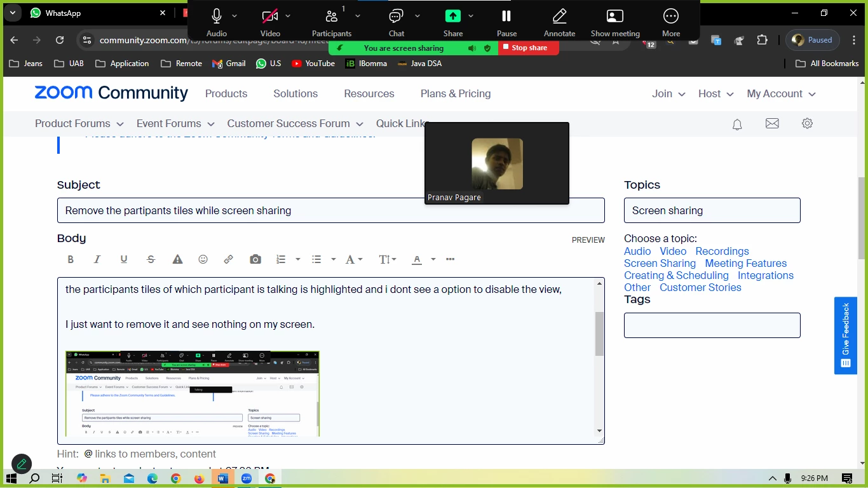This screenshot has height=488, width=868.
Task: Open the Resources menu
Action: point(369,93)
